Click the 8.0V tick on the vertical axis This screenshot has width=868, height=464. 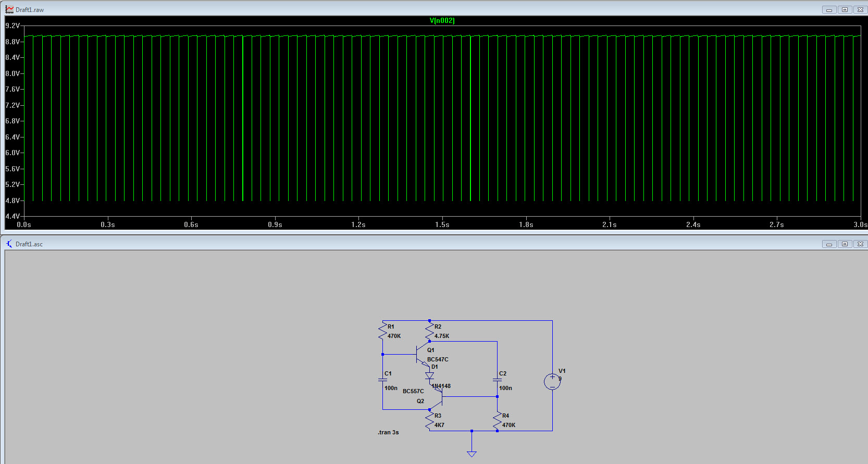pos(13,73)
